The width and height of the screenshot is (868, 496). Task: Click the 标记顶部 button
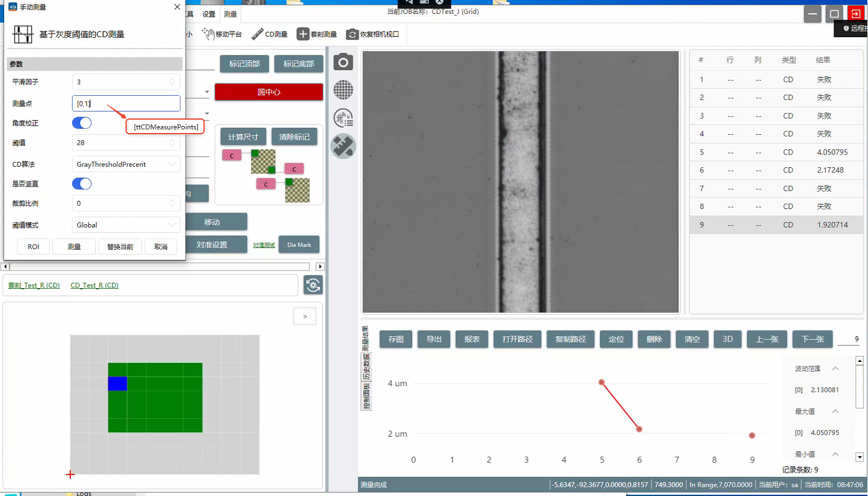click(x=244, y=64)
